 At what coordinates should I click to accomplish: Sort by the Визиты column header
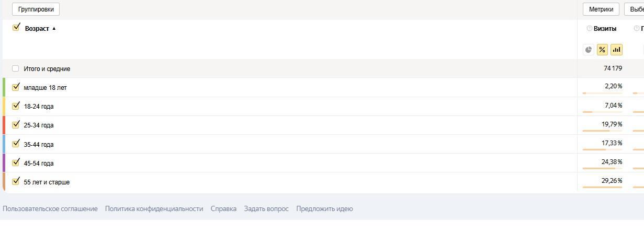605,29
